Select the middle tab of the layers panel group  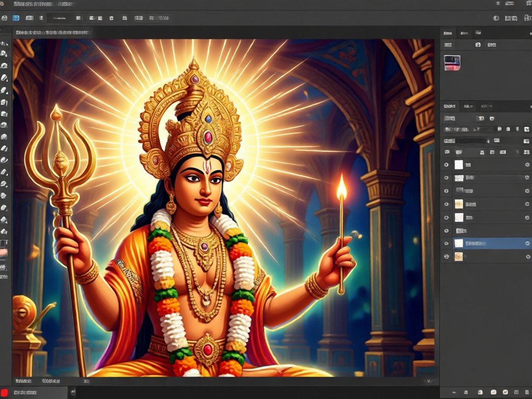coord(468,106)
